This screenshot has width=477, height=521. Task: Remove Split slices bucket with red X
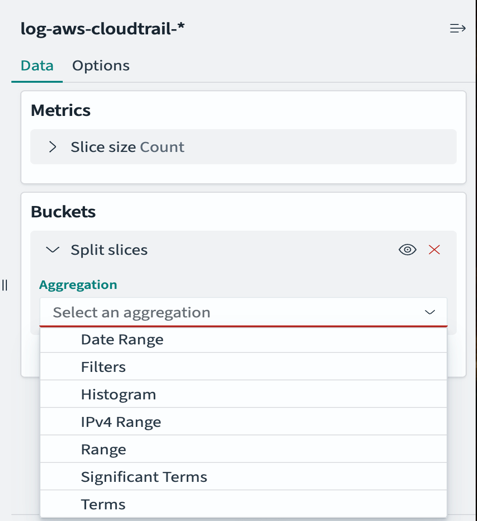click(x=434, y=250)
